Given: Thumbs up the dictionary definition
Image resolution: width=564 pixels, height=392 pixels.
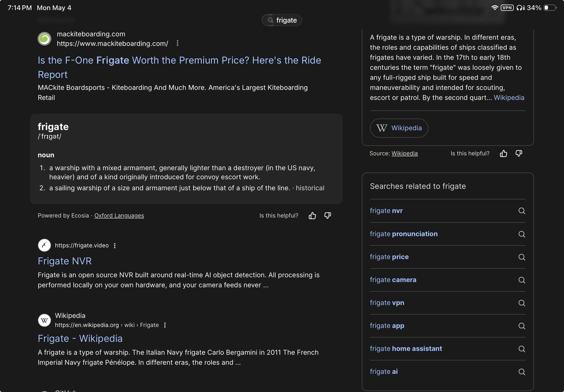Looking at the screenshot, I should pyautogui.click(x=313, y=216).
